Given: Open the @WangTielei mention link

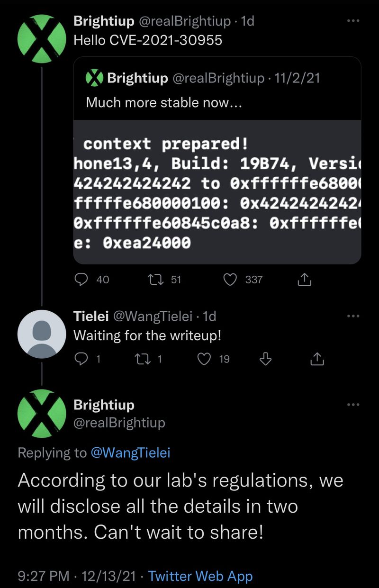Looking at the screenshot, I should point(130,452).
